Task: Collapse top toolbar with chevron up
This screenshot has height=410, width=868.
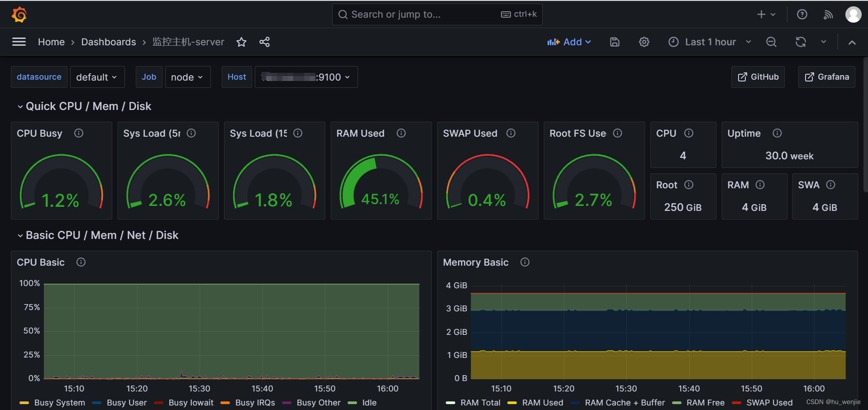Action: [x=852, y=42]
